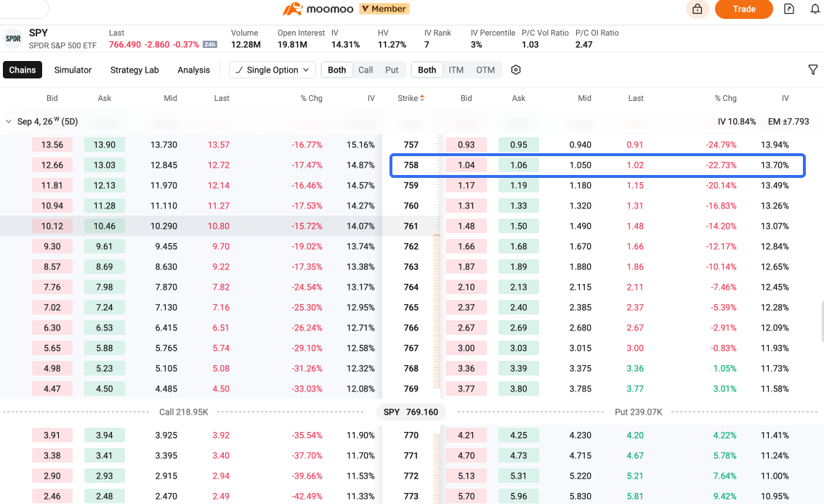Click call last price 10.80
The width and height of the screenshot is (824, 504).
coord(218,227)
